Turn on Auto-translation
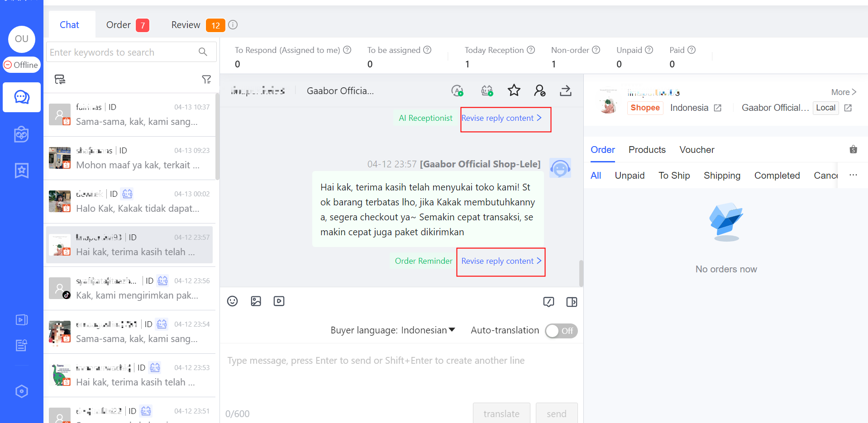This screenshot has height=423, width=868. click(561, 331)
